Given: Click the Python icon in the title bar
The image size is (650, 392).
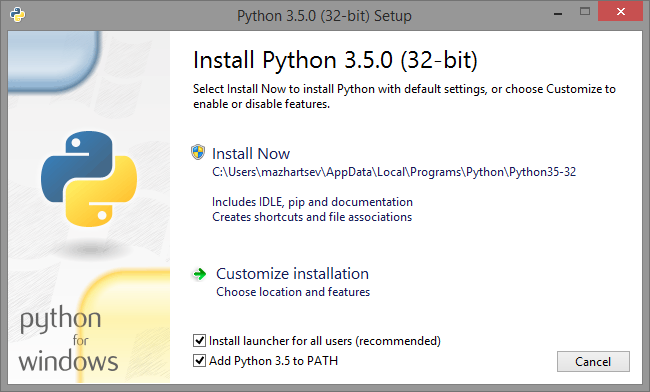Looking at the screenshot, I should coord(17,15).
